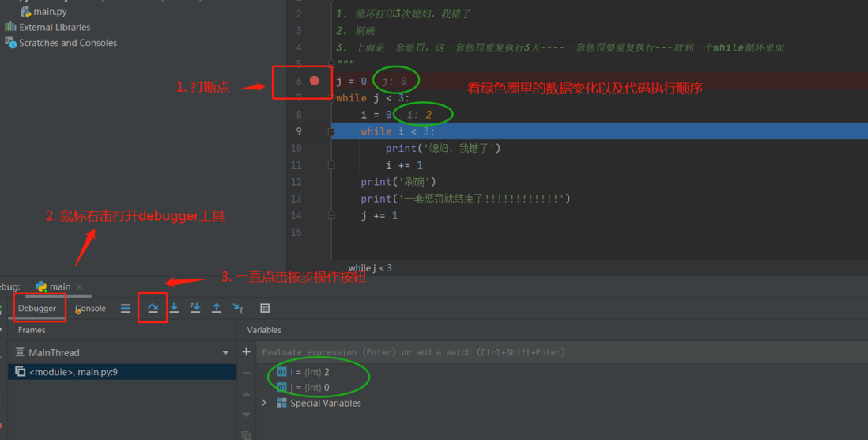Click the print('媳妇，我错了') code line
Viewport: 868px width, 440px height.
point(443,148)
